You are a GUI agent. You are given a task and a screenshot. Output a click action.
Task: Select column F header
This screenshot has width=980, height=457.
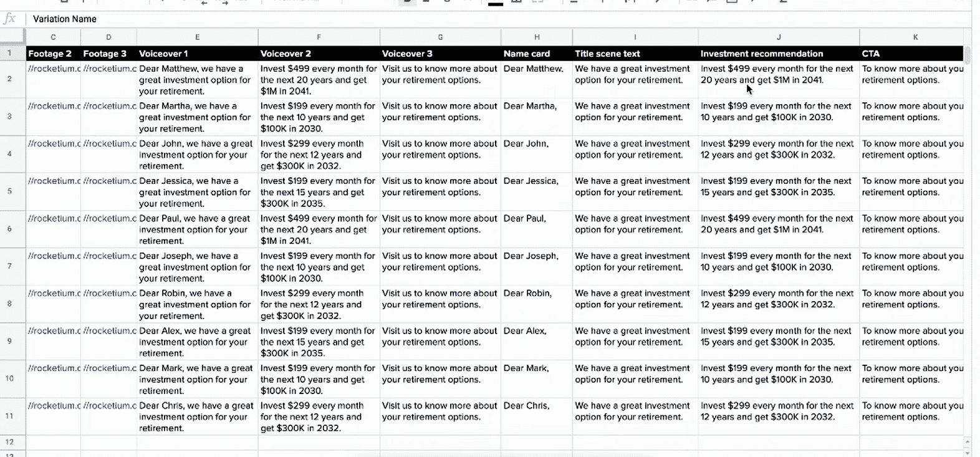coord(319,37)
